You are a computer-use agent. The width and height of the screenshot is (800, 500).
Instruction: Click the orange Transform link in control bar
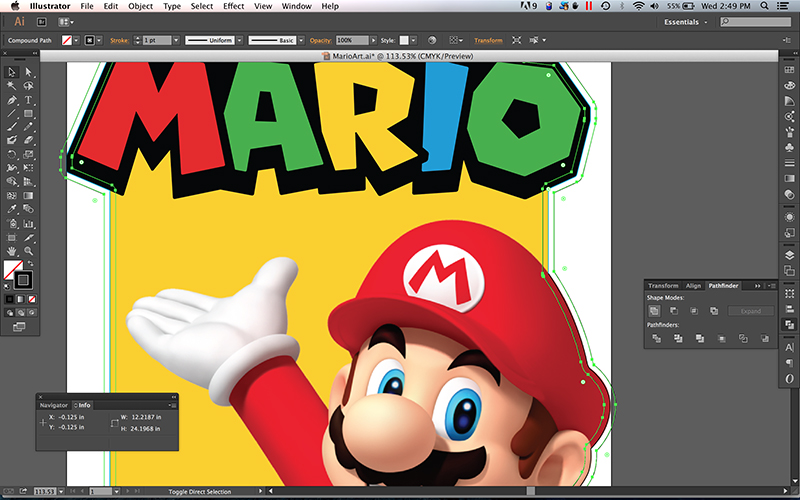[488, 40]
